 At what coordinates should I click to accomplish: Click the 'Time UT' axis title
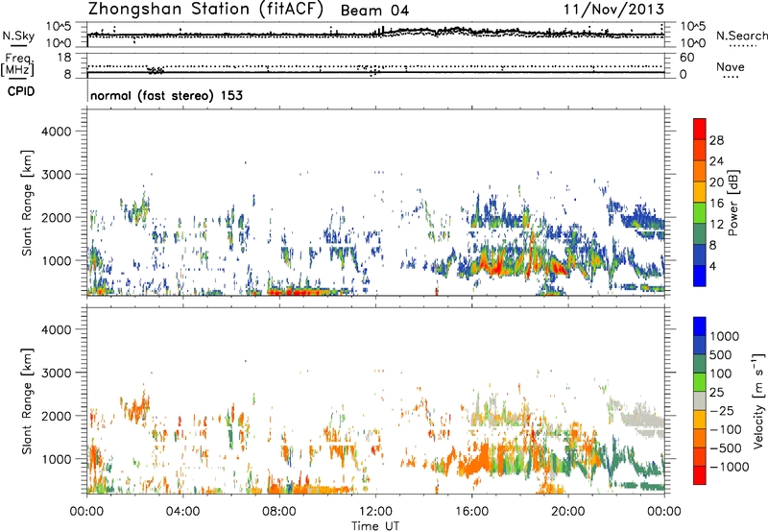point(375,525)
